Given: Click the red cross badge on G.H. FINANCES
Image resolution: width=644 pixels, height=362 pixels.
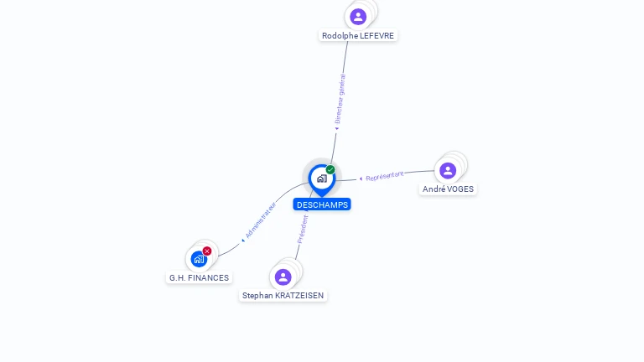Looking at the screenshot, I should [207, 251].
